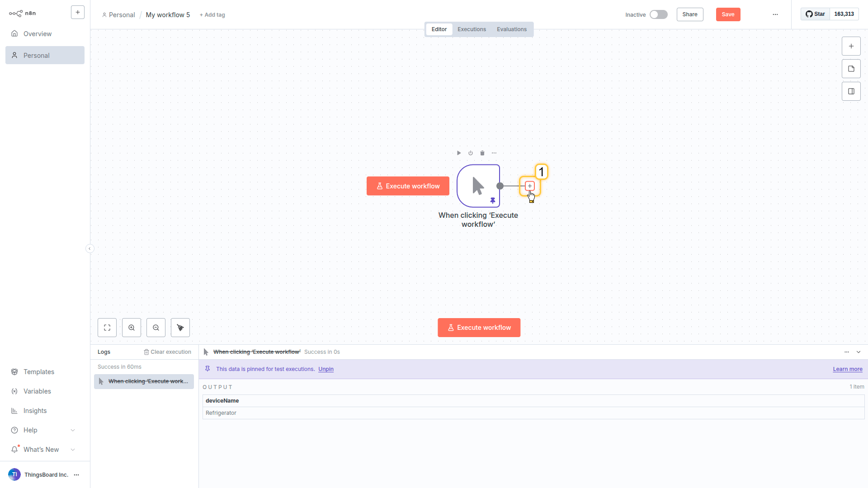
Task: Open the right side panel icon
Action: (x=851, y=91)
